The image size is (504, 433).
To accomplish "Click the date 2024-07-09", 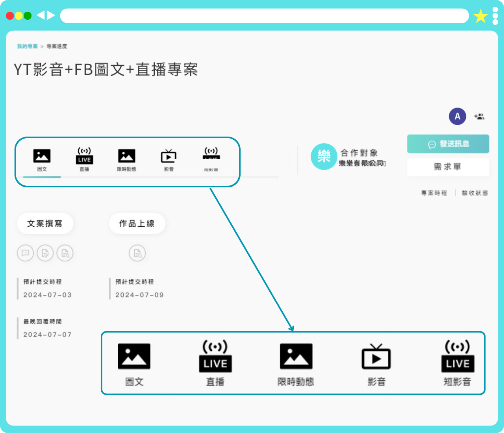I will coord(139,295).
